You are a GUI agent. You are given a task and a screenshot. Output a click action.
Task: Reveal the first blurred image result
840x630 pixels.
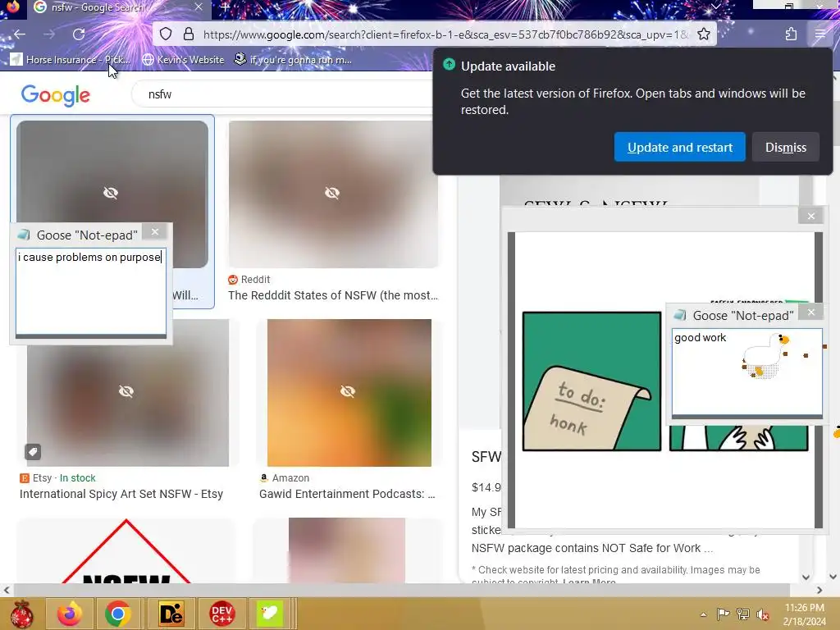pos(111,193)
